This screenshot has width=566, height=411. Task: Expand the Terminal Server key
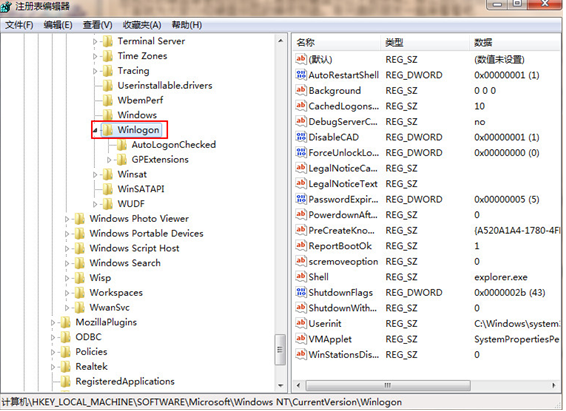coord(95,41)
